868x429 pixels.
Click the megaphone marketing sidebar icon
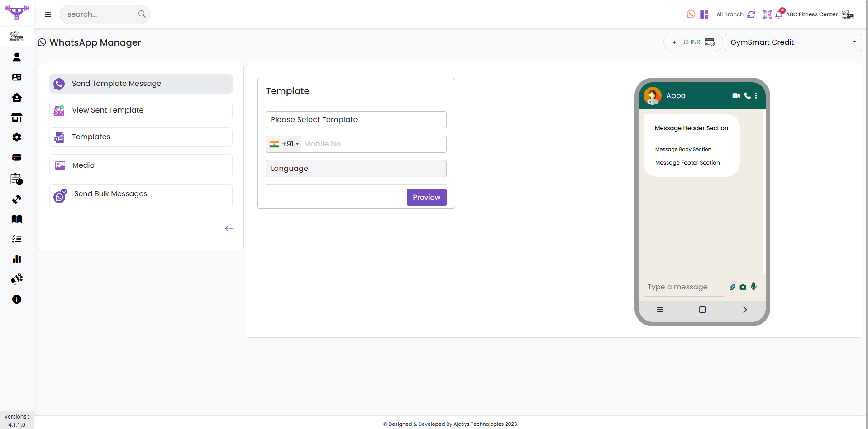coord(17,279)
